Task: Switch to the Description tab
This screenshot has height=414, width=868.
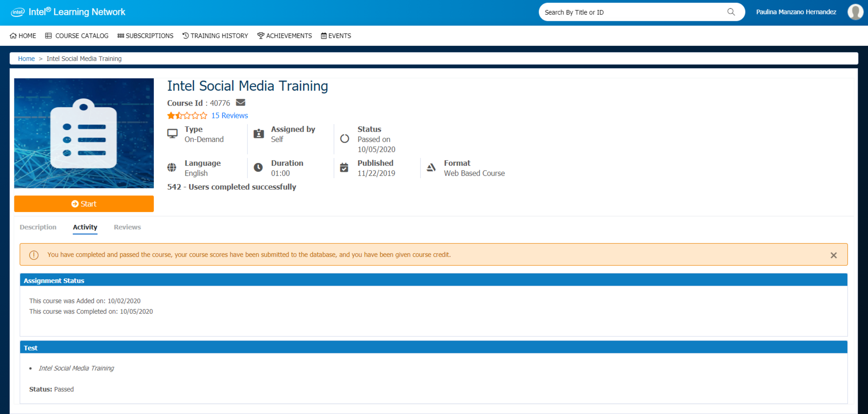Action: [x=38, y=227]
